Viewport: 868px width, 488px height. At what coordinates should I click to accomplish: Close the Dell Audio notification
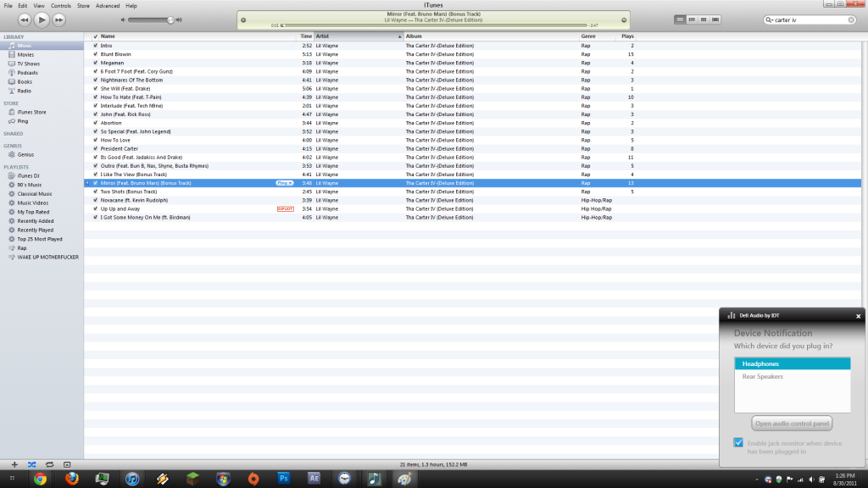[858, 317]
